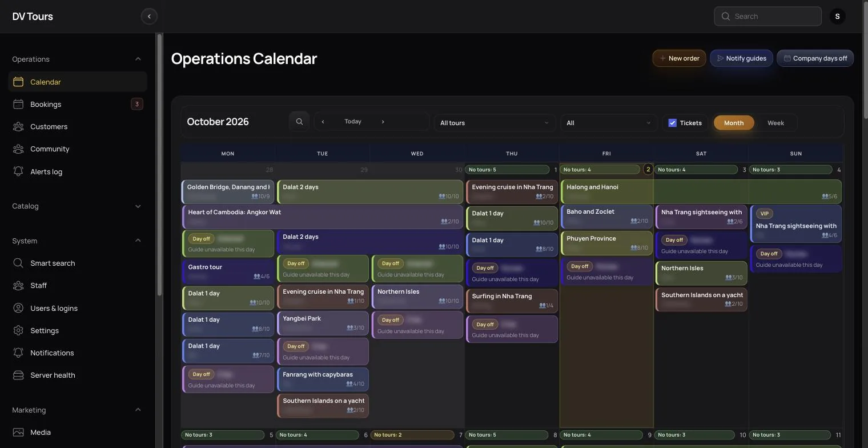The image size is (868, 448).
Task: Click the Server health icon
Action: [18, 375]
